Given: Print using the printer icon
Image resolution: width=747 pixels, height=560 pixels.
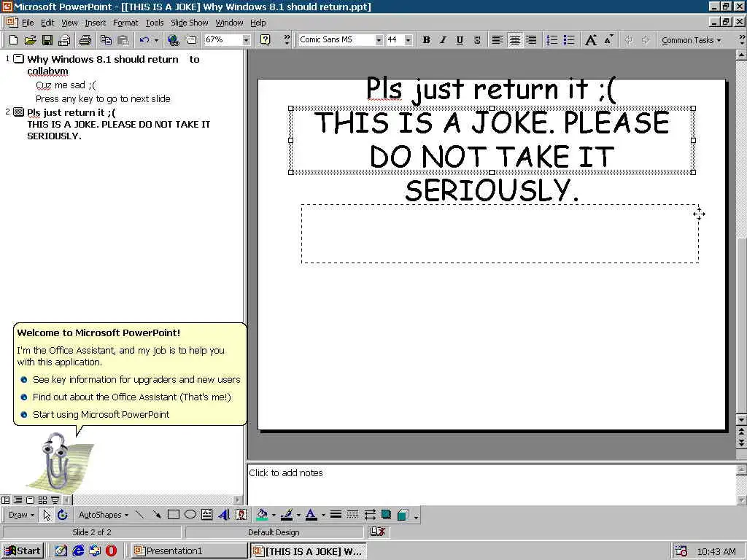Looking at the screenshot, I should [86, 40].
